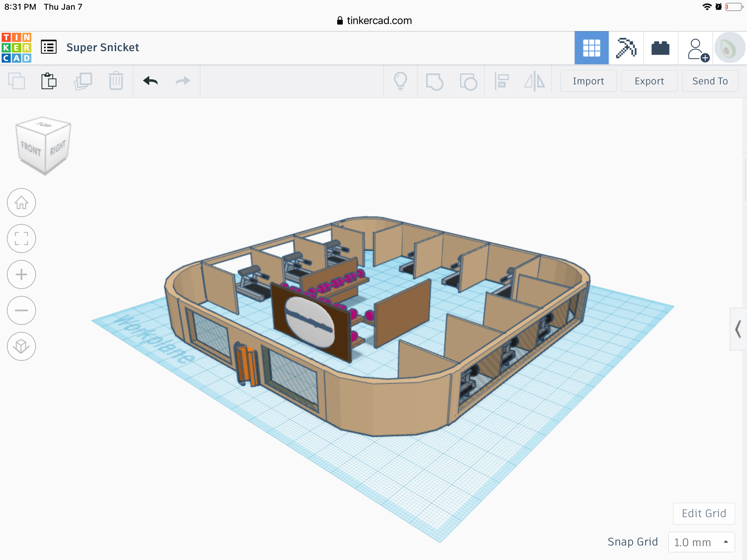The height and width of the screenshot is (560, 747).
Task: Click the Mirror tool icon
Action: tap(534, 81)
